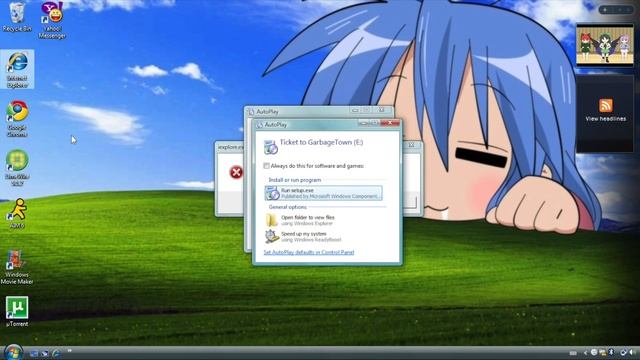Image resolution: width=640 pixels, height=360 pixels.
Task: Expand the quick launch overflow chevron
Action: click(69, 351)
